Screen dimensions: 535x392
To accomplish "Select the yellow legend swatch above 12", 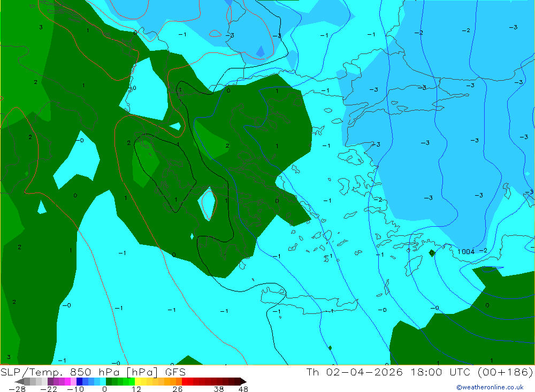I will point(138,381).
